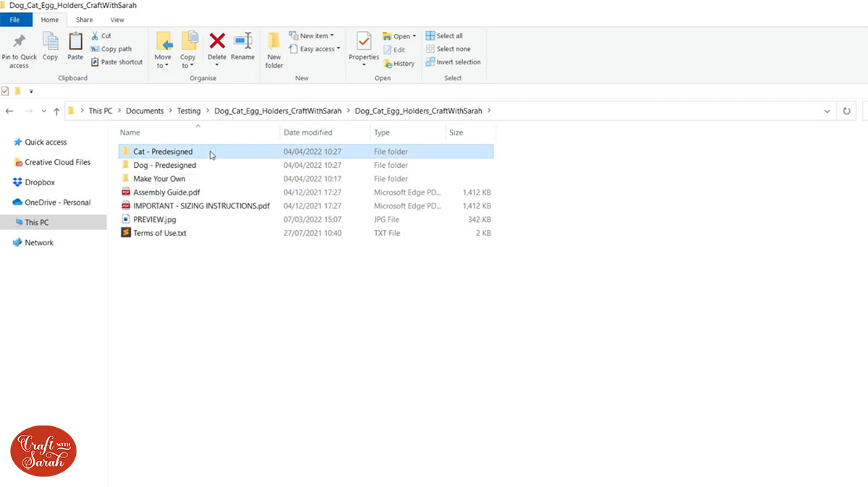Expand the New item dropdown menu

pos(312,35)
